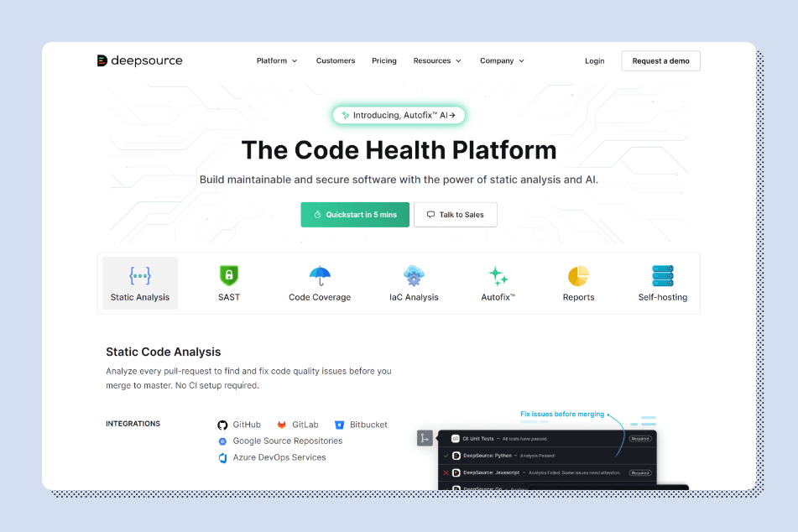Switch to the Static Analysis tab
798x532 pixels.
pyautogui.click(x=140, y=284)
